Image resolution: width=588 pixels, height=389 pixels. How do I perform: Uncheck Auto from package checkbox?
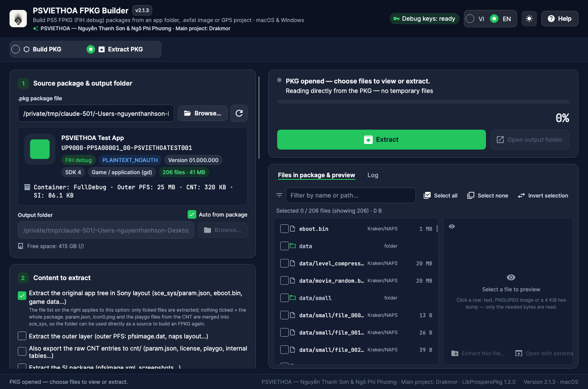pos(192,214)
